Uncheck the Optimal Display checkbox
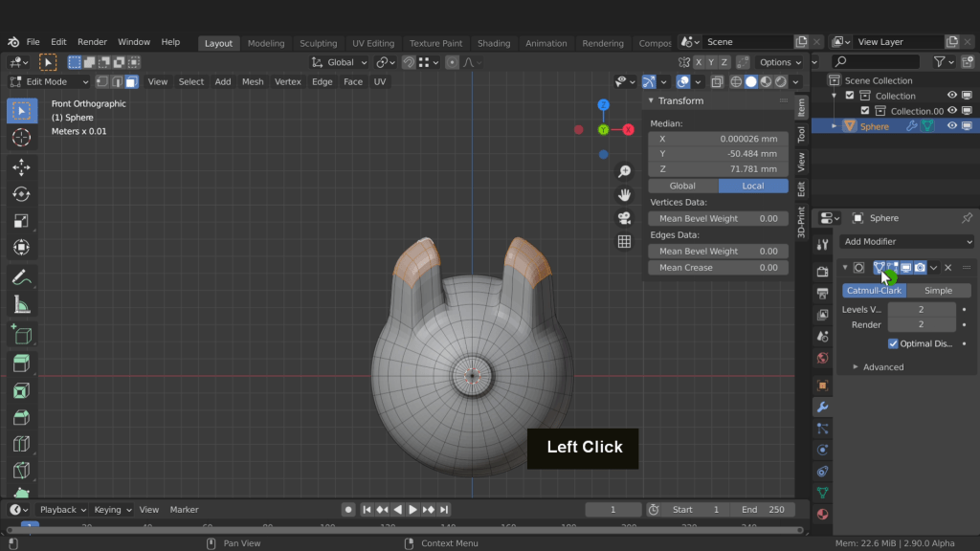The width and height of the screenshot is (980, 551). 893,343
